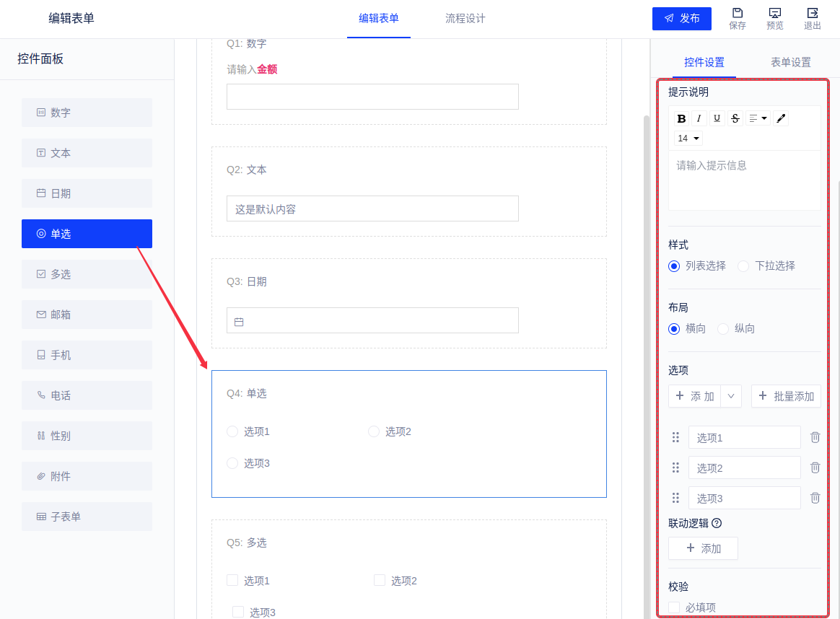Viewport: 840px width, 619px height.
Task: Apply strikethrough in hint editor
Action: pyautogui.click(x=735, y=118)
